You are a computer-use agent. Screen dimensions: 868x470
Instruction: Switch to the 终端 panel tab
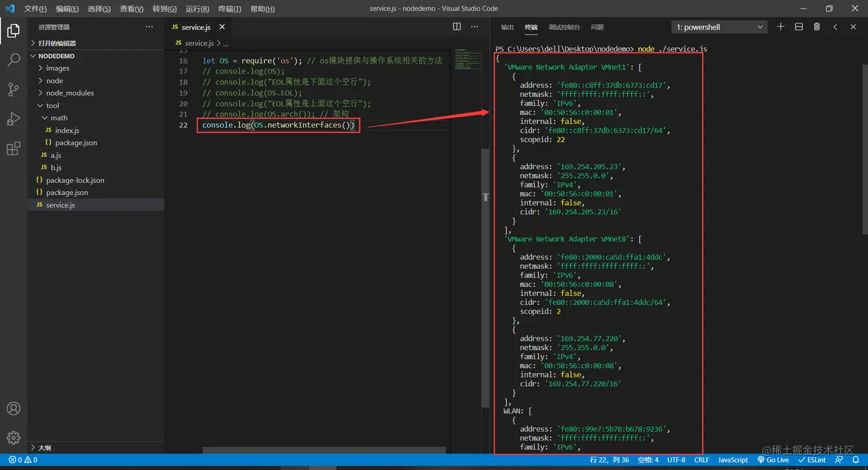pos(531,27)
